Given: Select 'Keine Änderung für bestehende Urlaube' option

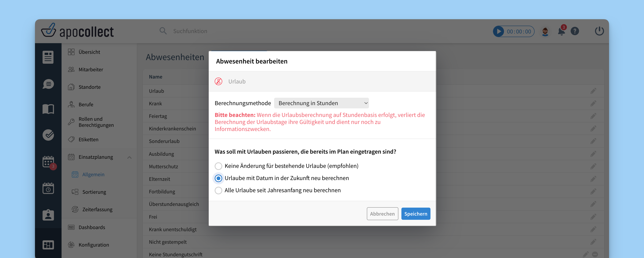Looking at the screenshot, I should (x=218, y=166).
